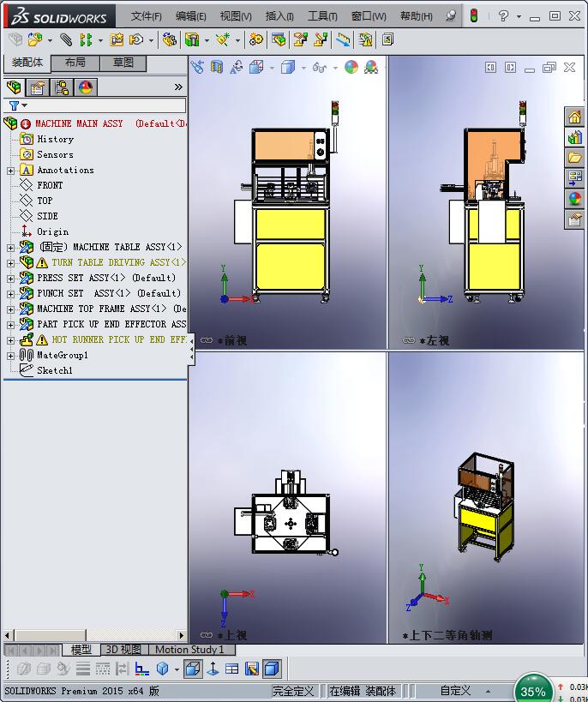Open the 插入(I) menu

[x=279, y=16]
